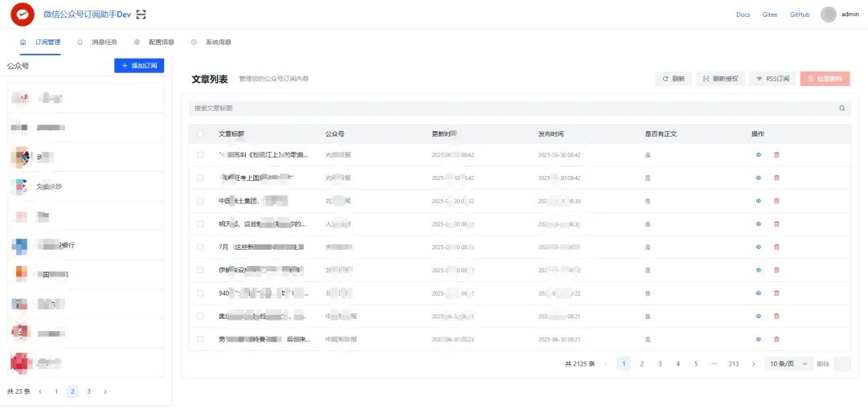Check the box for the 7月 article
Image resolution: width=868 pixels, height=413 pixels.
200,247
